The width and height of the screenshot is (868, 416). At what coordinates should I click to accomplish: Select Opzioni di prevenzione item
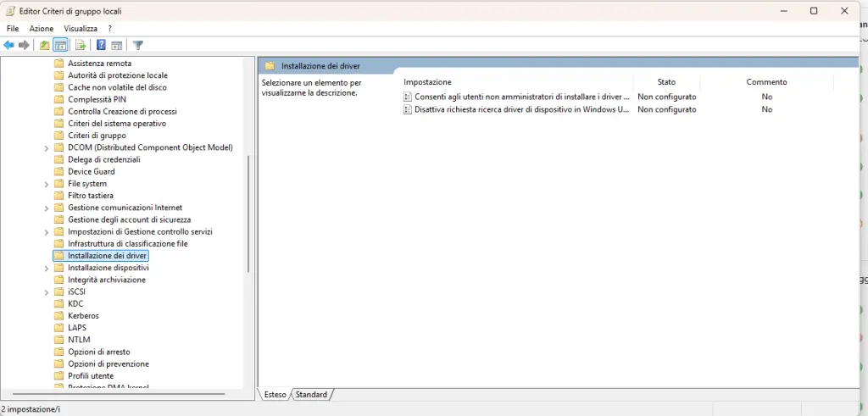108,364
